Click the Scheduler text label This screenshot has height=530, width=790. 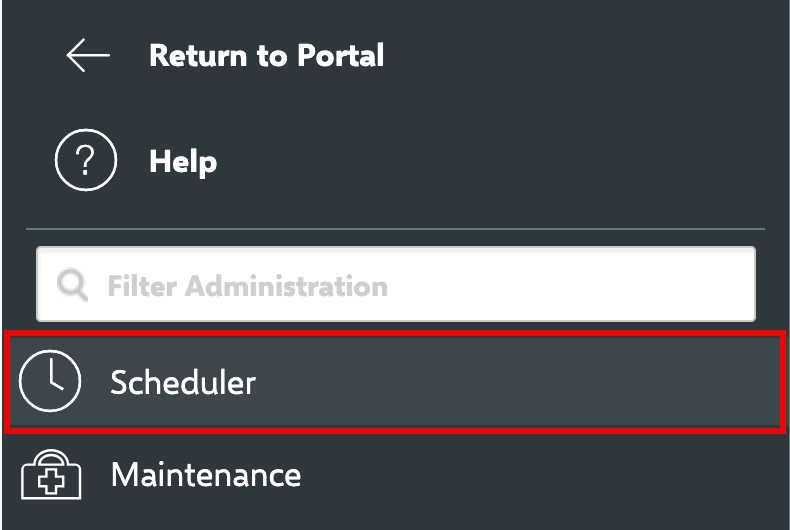183,382
